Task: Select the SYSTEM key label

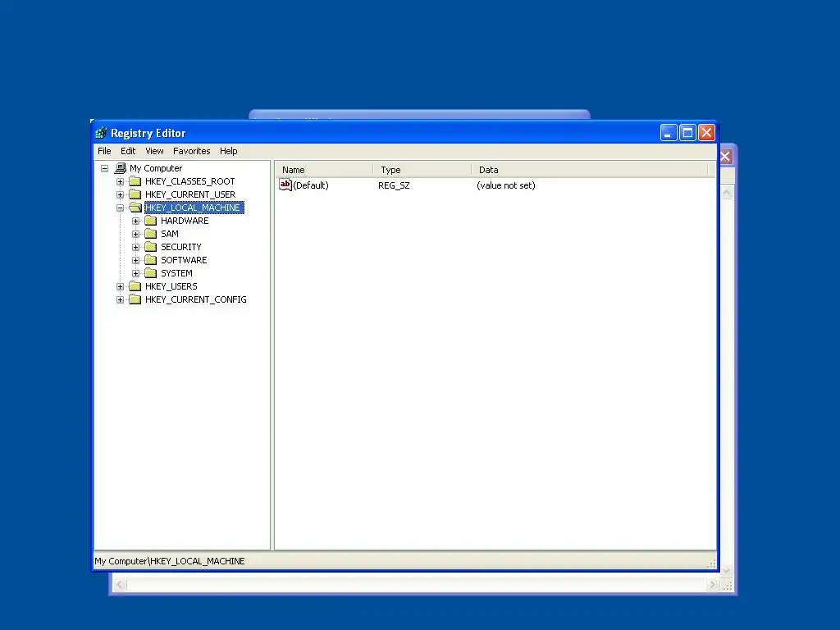Action: tap(177, 273)
